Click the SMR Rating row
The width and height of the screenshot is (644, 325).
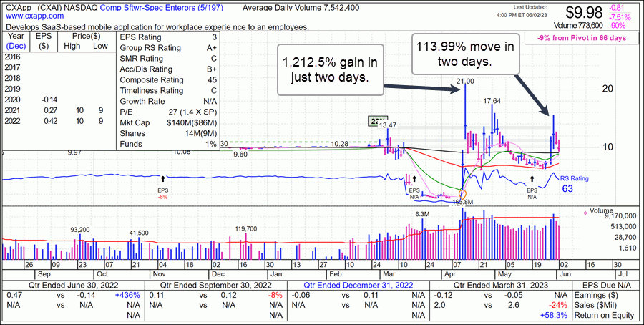(x=167, y=59)
